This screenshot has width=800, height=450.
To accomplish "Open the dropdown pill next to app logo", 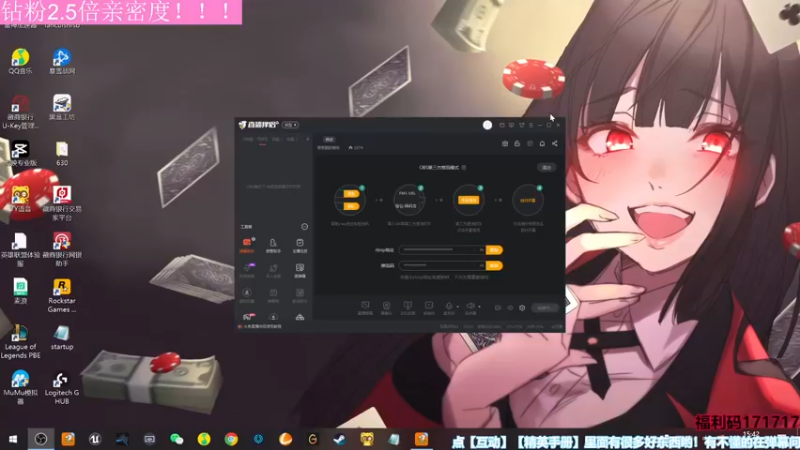I will point(290,125).
